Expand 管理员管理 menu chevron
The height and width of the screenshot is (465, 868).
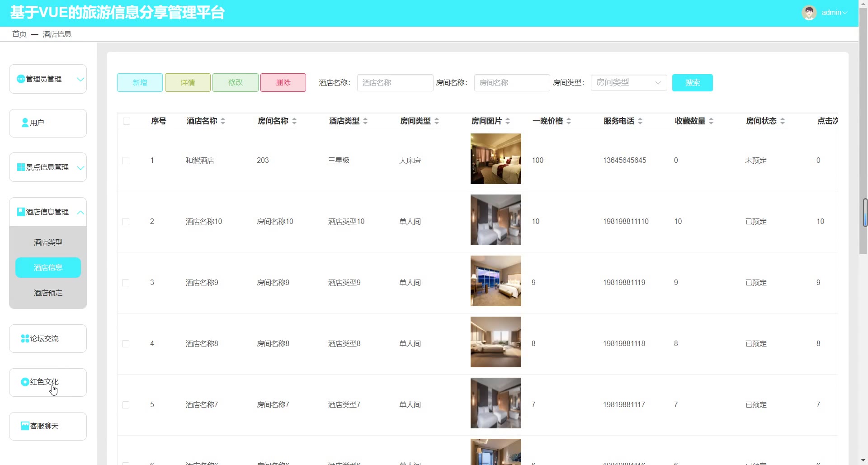(x=80, y=80)
